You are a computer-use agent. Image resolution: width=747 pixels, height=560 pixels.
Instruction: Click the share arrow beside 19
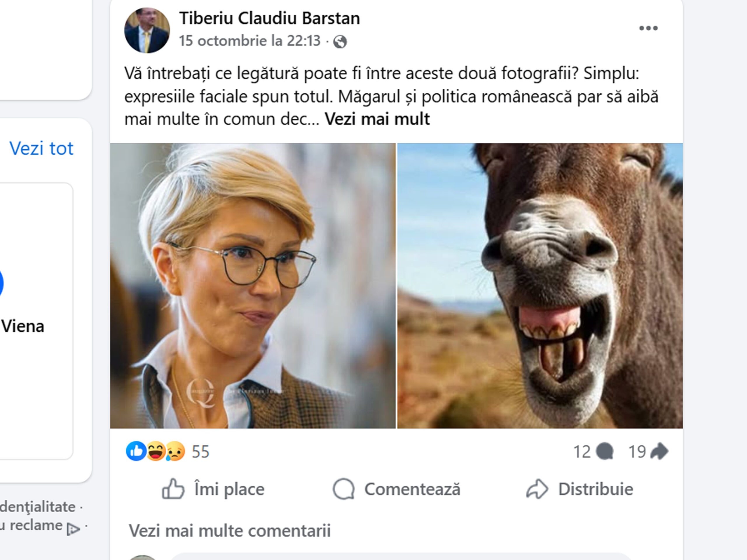(659, 452)
